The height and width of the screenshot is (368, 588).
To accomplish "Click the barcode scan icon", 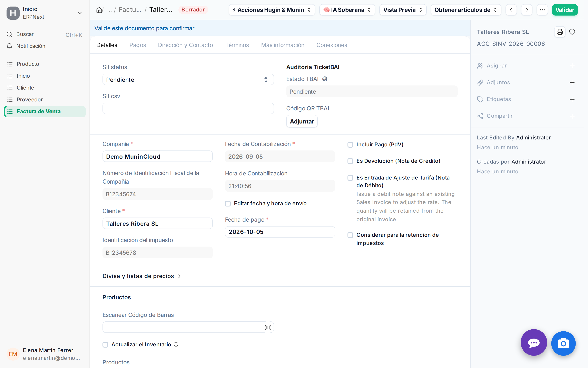I will pyautogui.click(x=268, y=328).
